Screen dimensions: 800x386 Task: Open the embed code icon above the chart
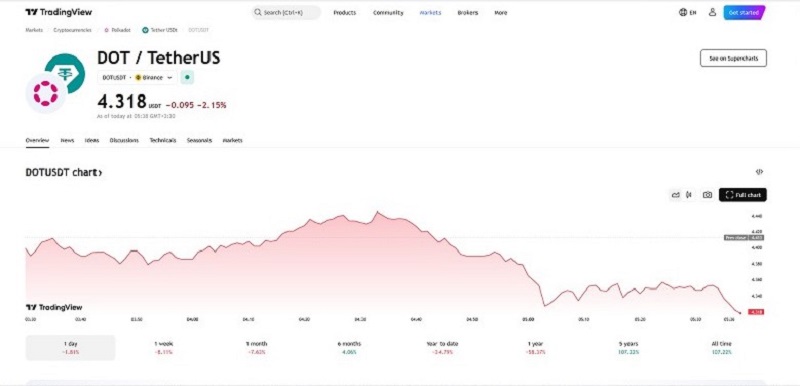coord(759,172)
